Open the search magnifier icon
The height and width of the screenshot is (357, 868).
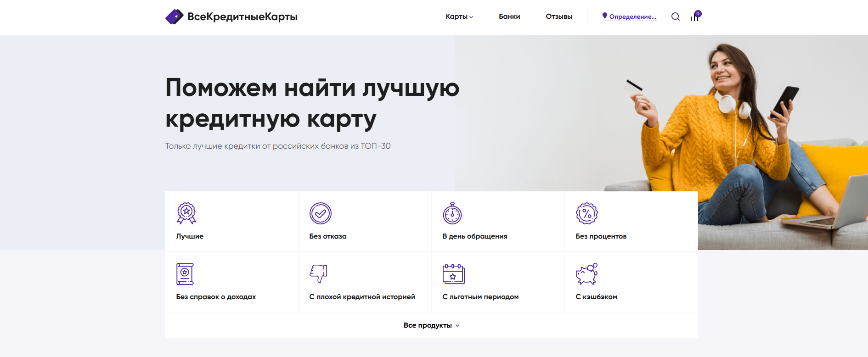tap(675, 17)
